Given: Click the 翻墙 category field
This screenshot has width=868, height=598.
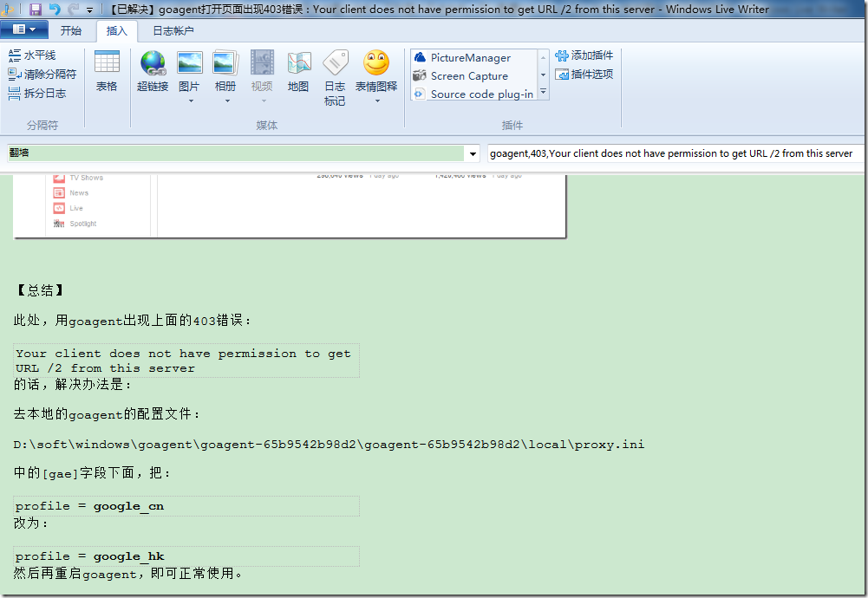Looking at the screenshot, I should pos(236,153).
